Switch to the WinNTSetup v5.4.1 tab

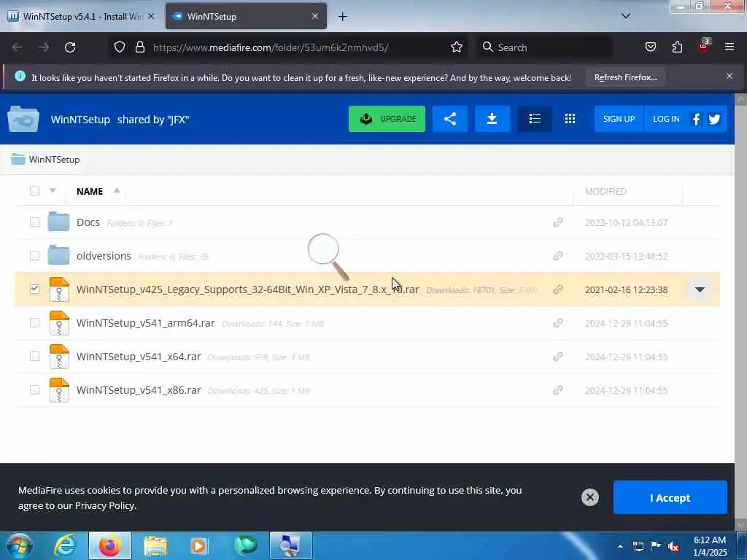click(x=82, y=16)
